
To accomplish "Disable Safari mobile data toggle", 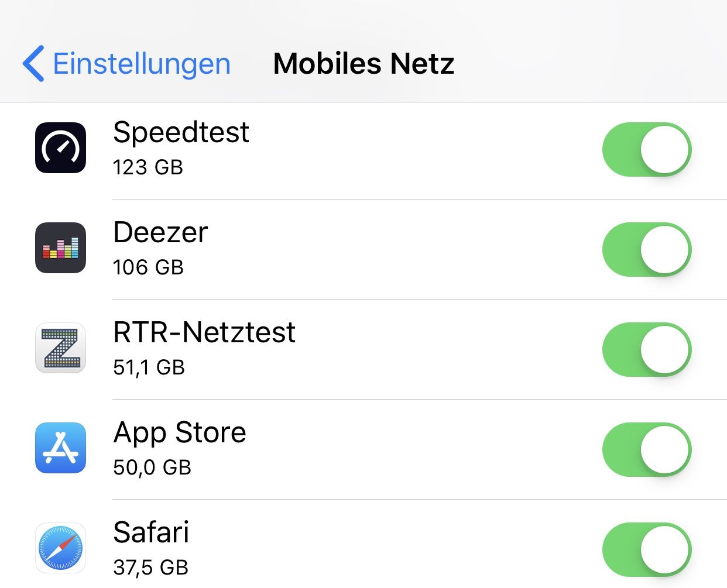I will [646, 549].
